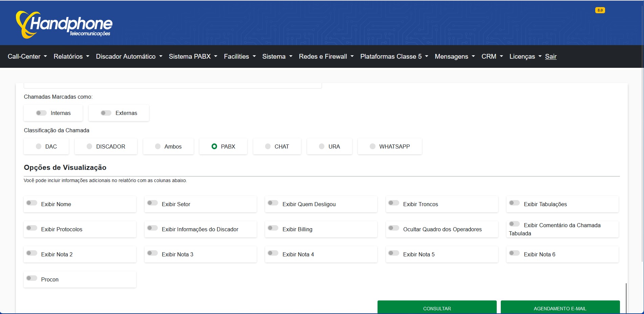Open the Call-Center menu

[x=27, y=57]
